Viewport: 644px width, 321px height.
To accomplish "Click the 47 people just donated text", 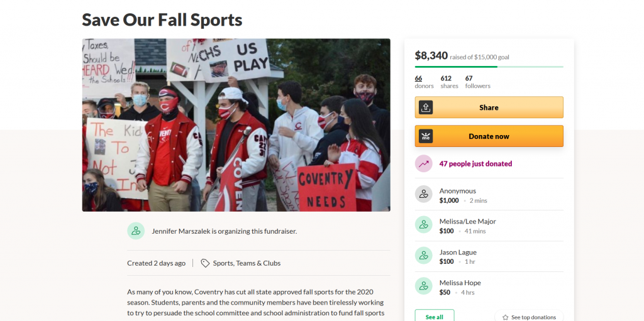I will (x=475, y=164).
